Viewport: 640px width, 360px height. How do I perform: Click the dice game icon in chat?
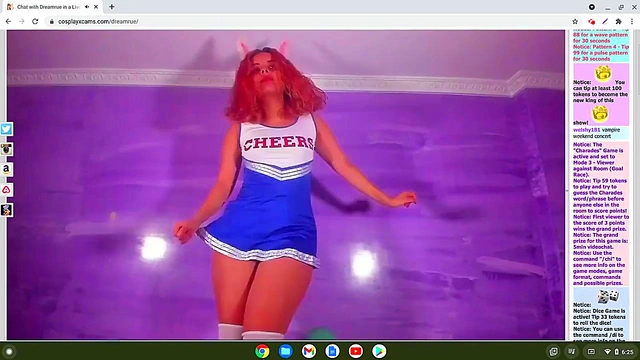[x=608, y=297]
